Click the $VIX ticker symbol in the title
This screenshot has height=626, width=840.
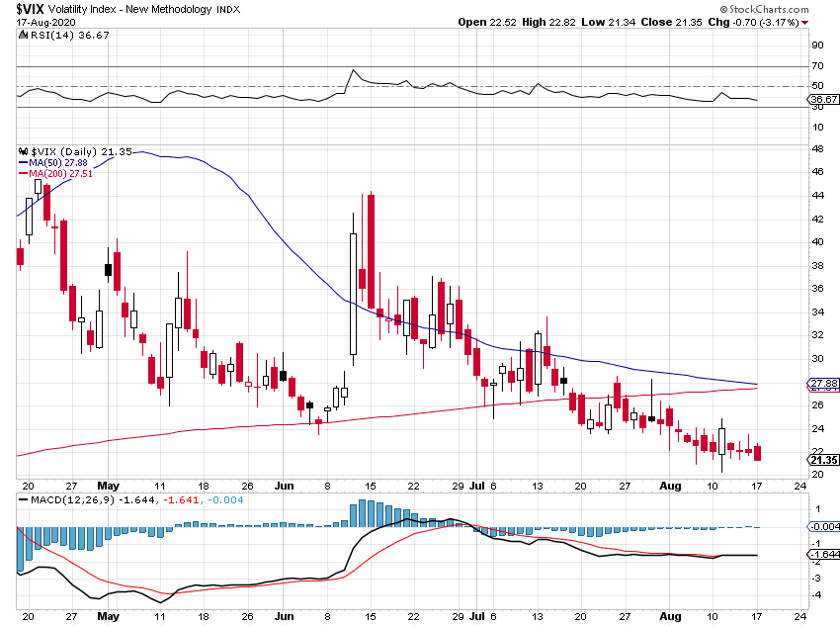pos(30,9)
